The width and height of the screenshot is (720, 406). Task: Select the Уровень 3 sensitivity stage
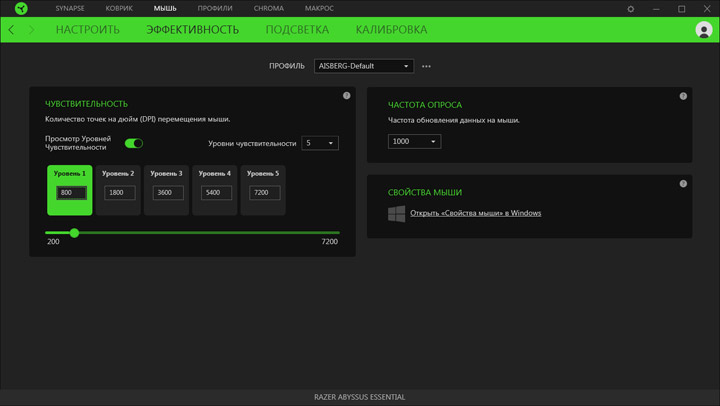pos(166,190)
